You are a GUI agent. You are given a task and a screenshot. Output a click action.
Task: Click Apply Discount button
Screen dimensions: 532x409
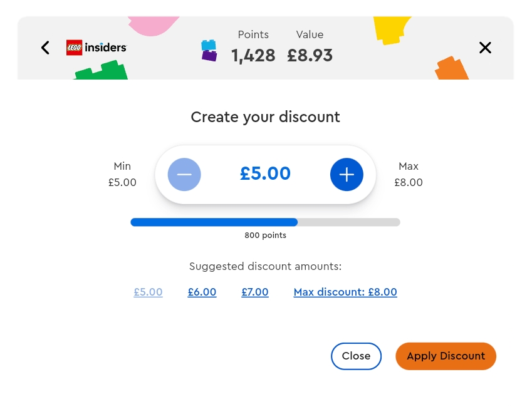pos(446,356)
